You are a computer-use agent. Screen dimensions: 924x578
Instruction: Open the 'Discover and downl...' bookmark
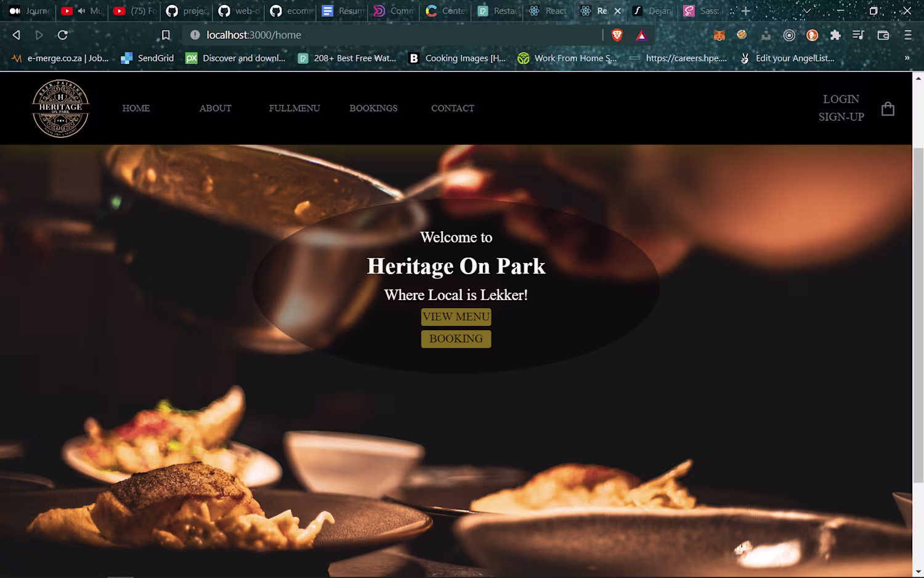coord(236,58)
